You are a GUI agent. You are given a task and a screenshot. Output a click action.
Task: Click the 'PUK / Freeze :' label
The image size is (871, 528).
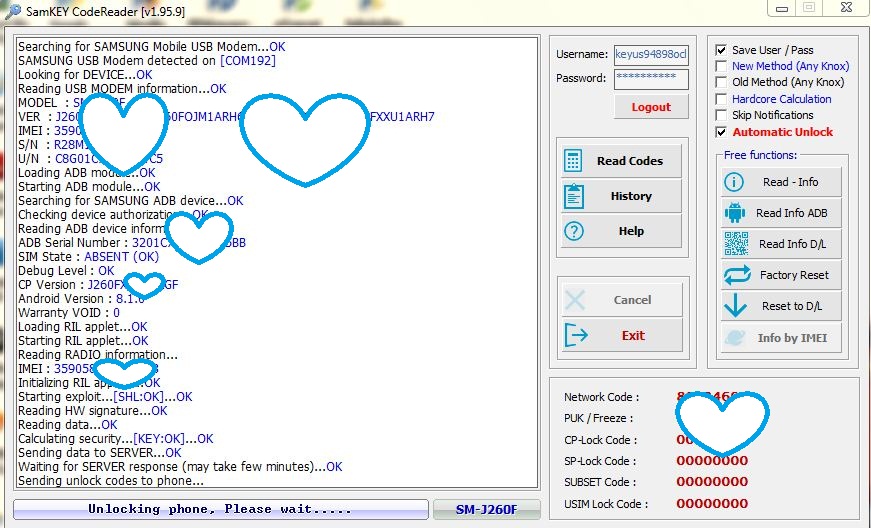tap(599, 418)
